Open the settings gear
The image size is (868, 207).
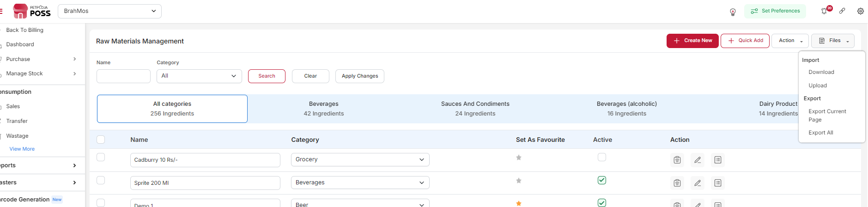(x=860, y=11)
